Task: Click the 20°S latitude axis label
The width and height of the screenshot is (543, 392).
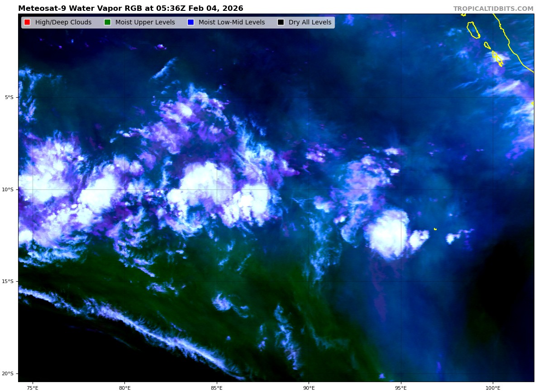Action: [x=8, y=373]
